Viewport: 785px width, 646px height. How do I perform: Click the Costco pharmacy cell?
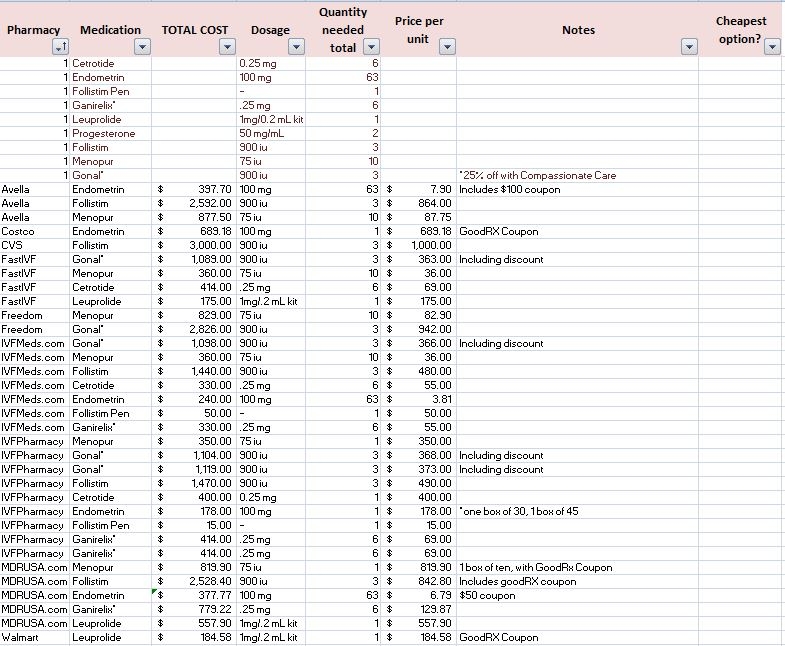(x=35, y=231)
